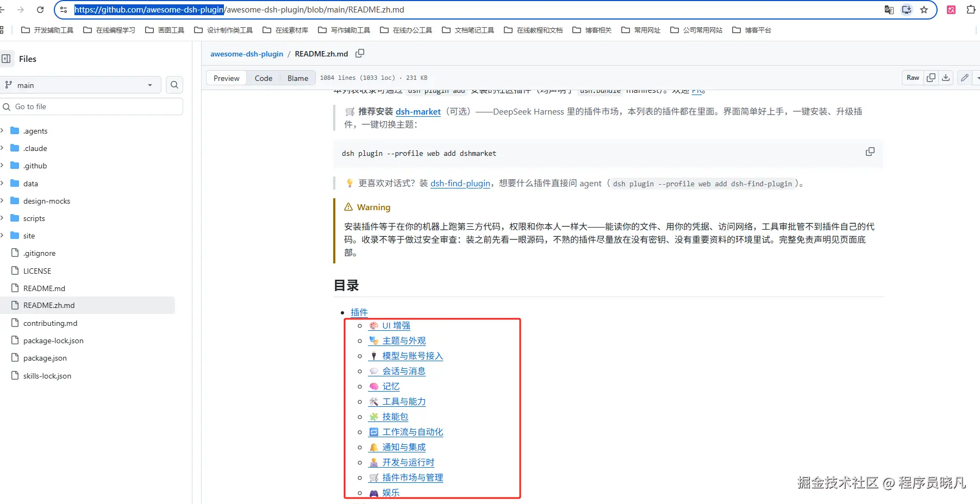Open the awesome-dsh-plugin breadcrumb link
This screenshot has width=980, height=504.
point(247,54)
